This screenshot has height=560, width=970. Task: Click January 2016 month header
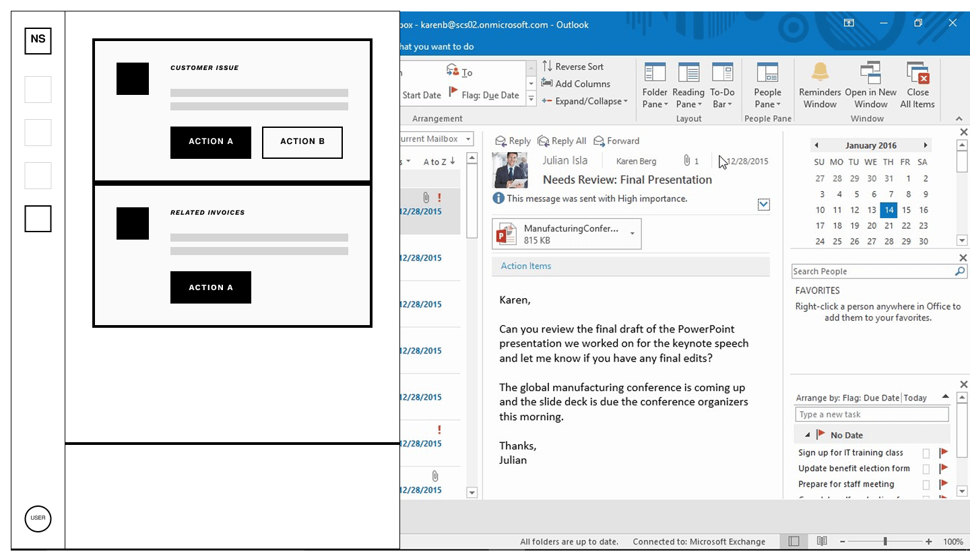(x=871, y=145)
